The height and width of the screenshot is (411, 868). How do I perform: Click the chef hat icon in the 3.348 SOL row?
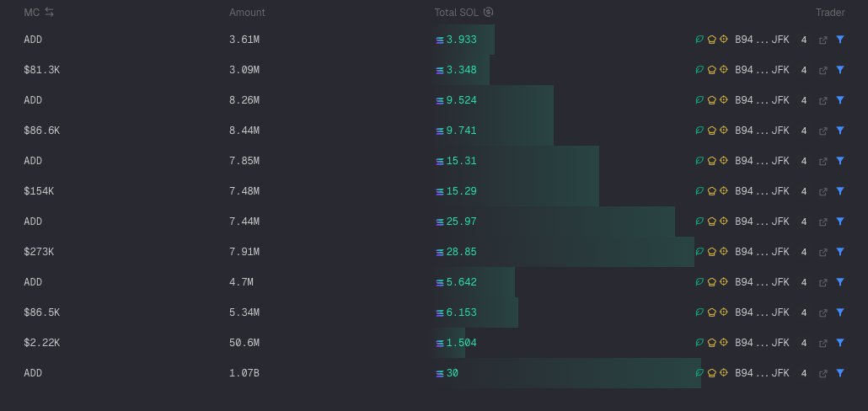pos(712,70)
